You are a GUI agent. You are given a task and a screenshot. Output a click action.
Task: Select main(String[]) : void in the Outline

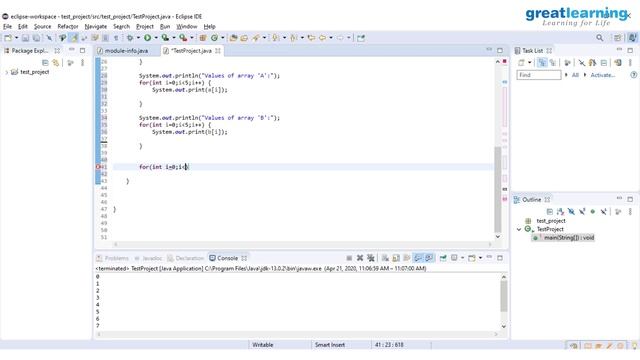tap(564, 238)
